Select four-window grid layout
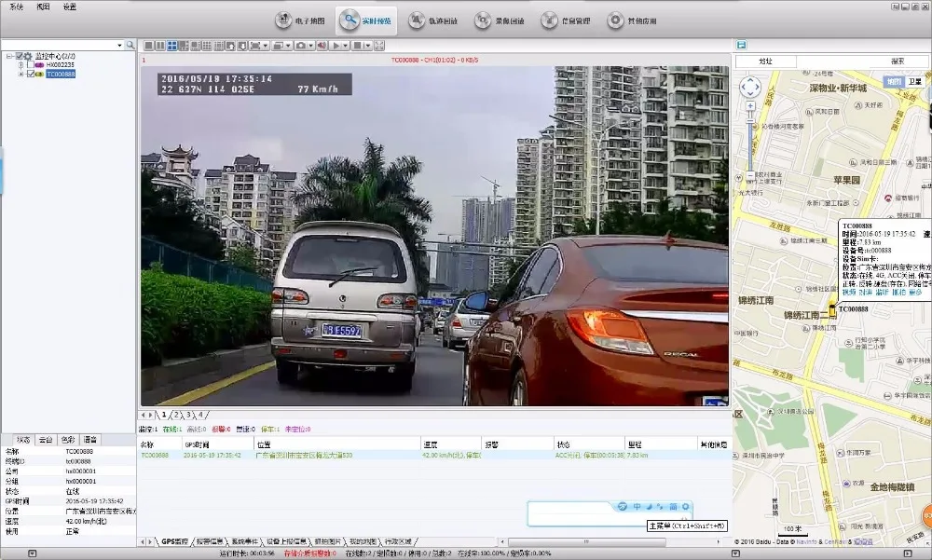 (171, 46)
